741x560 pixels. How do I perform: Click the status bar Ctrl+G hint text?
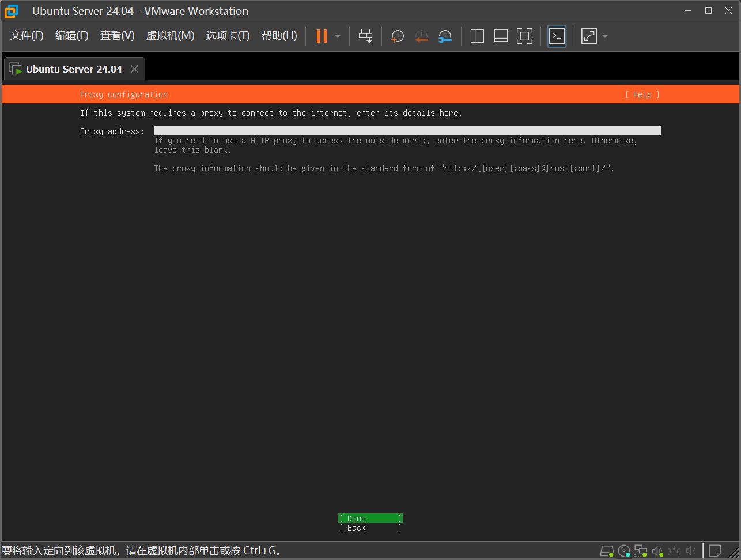142,551
